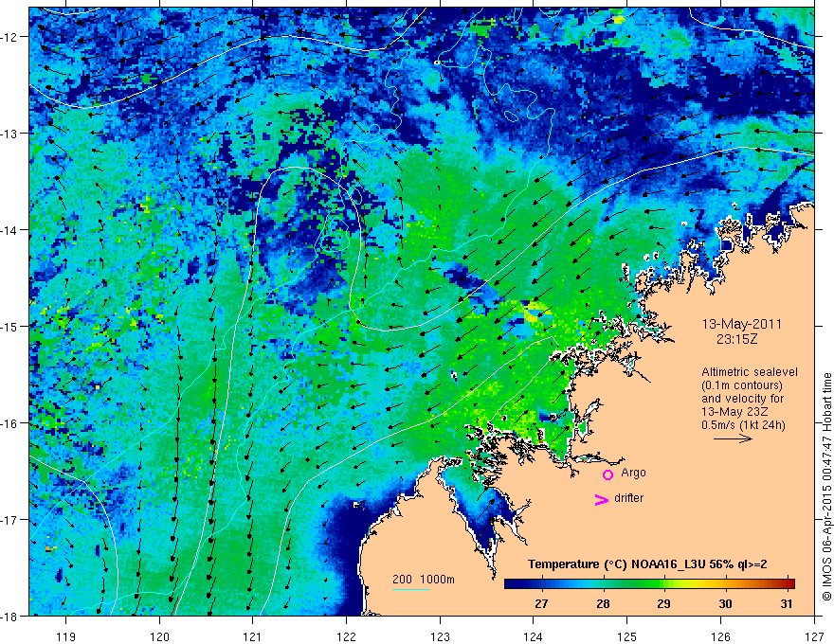Click the '200 1000m' depth legend text

(424, 580)
